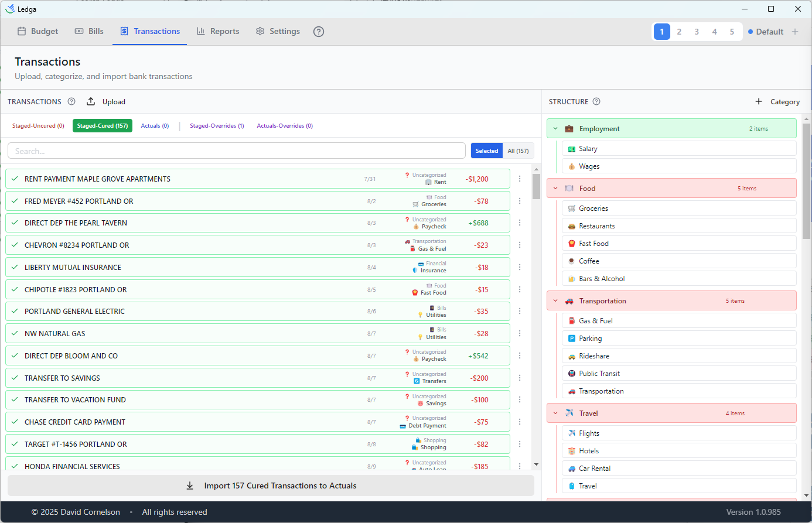The image size is (812, 523).
Task: Click scroll down arrow of transactions list
Action: point(536,465)
